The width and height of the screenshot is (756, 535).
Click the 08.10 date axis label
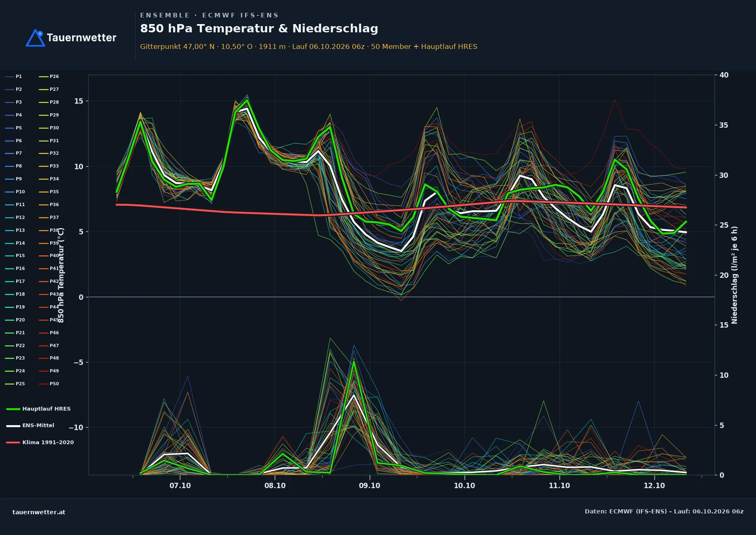point(275,486)
